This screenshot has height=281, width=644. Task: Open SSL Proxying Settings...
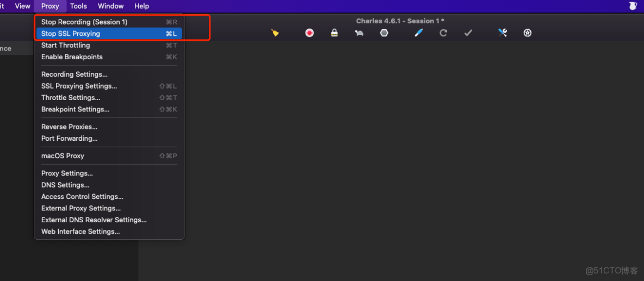point(109,86)
